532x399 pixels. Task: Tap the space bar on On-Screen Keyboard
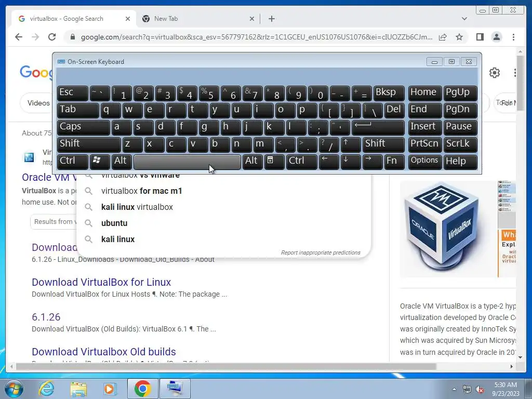pos(187,162)
